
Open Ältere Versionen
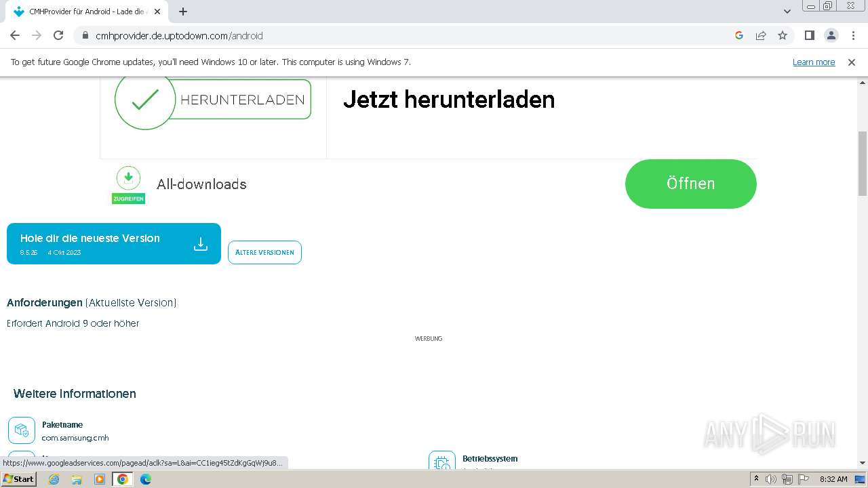[x=264, y=252]
